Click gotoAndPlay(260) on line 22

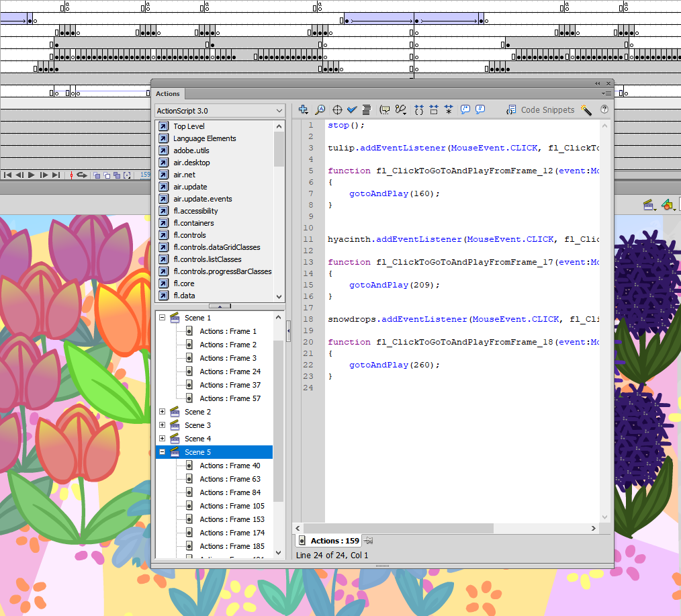(394, 365)
